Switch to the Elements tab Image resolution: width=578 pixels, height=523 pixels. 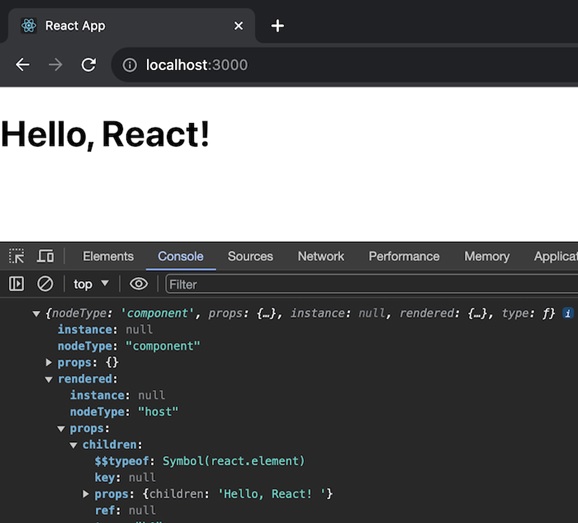pyautogui.click(x=108, y=256)
